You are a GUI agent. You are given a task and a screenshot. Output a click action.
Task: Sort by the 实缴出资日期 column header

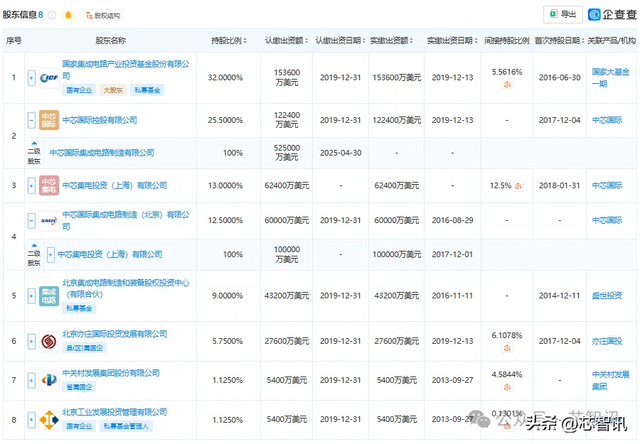(x=452, y=40)
